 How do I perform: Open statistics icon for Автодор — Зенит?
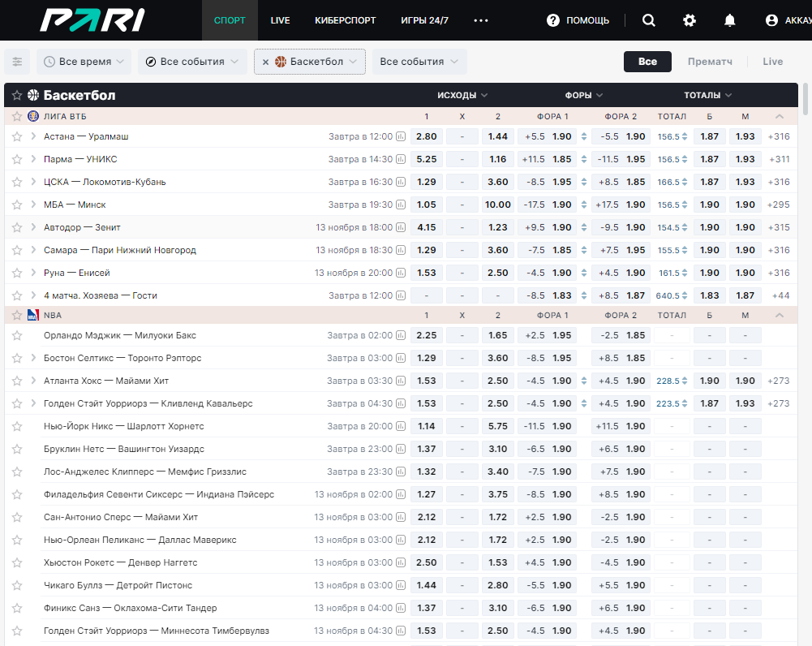click(x=401, y=227)
